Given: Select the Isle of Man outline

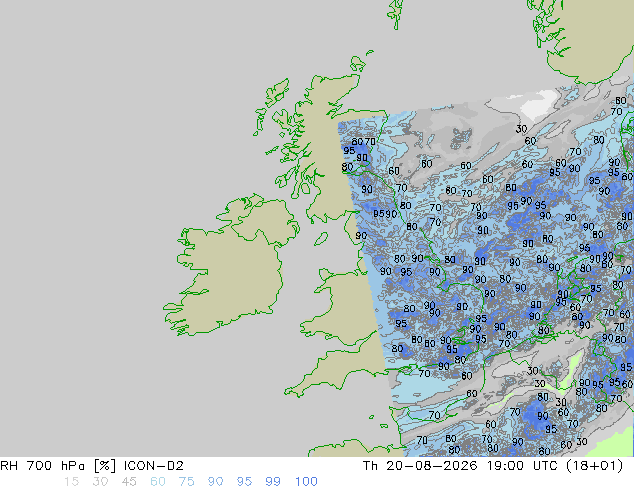Looking at the screenshot, I should [x=321, y=239].
